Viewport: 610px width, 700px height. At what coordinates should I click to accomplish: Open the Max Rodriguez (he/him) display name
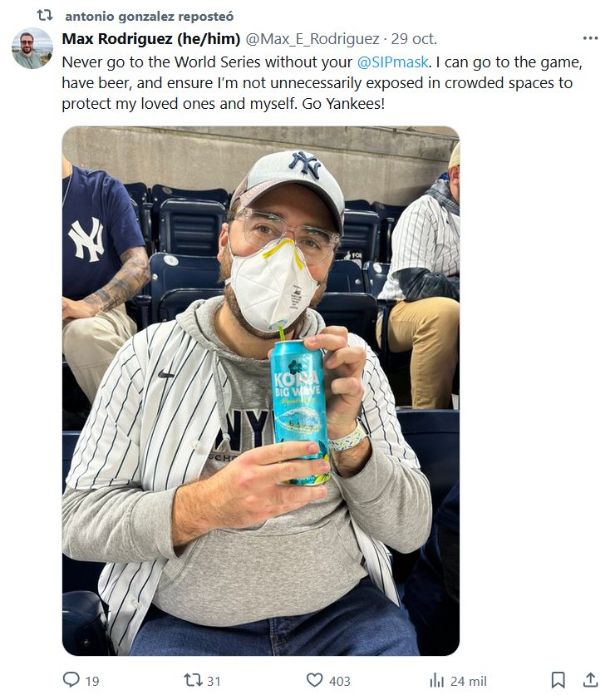(150, 39)
